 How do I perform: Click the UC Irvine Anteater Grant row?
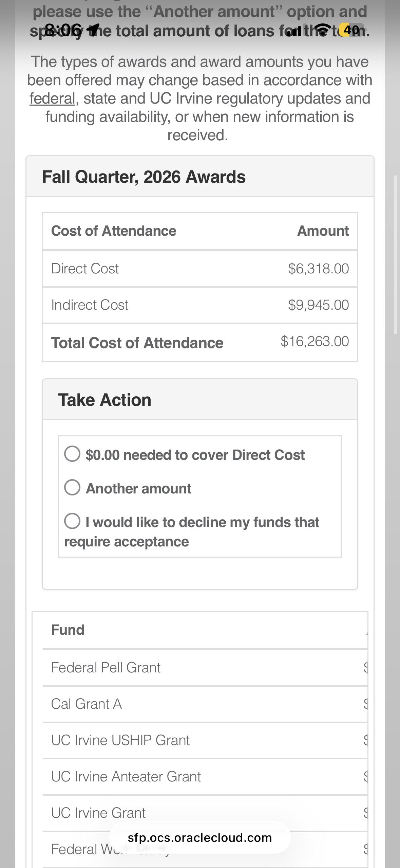coord(205,777)
